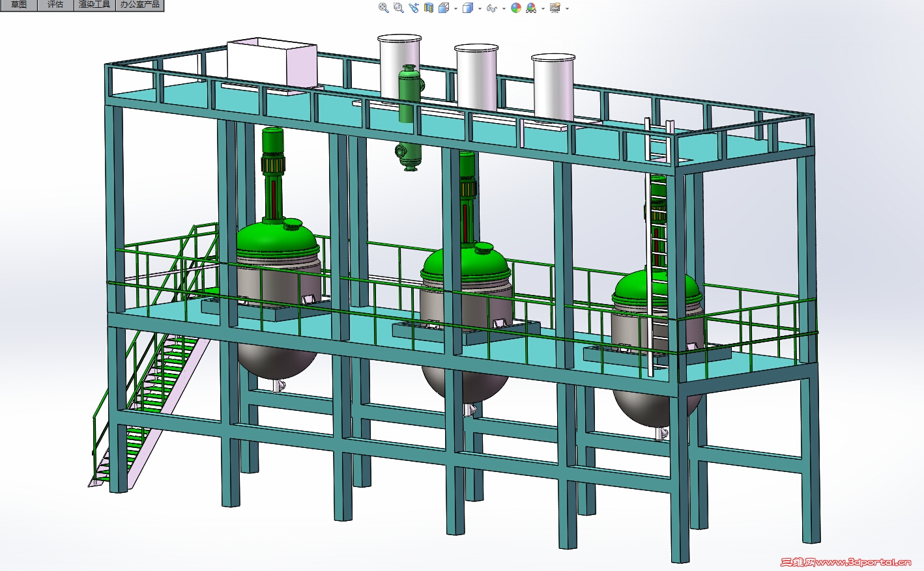Image resolution: width=924 pixels, height=571 pixels.
Task: Click the View Settings monitor icon
Action: (x=555, y=8)
